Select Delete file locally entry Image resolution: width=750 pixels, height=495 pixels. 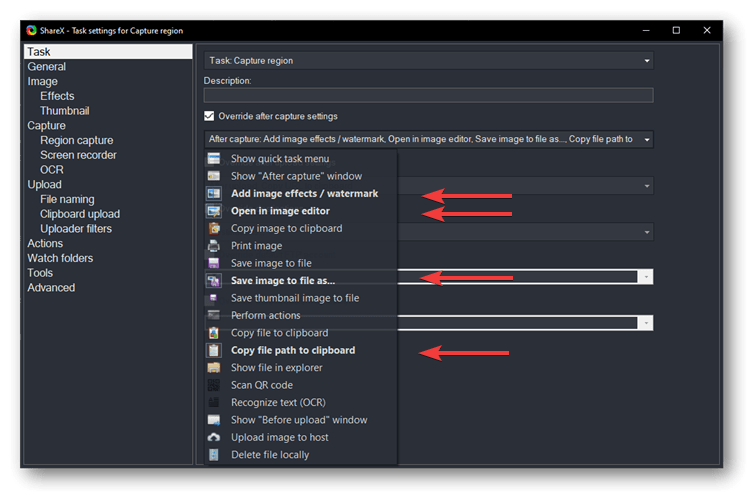tap(301, 455)
